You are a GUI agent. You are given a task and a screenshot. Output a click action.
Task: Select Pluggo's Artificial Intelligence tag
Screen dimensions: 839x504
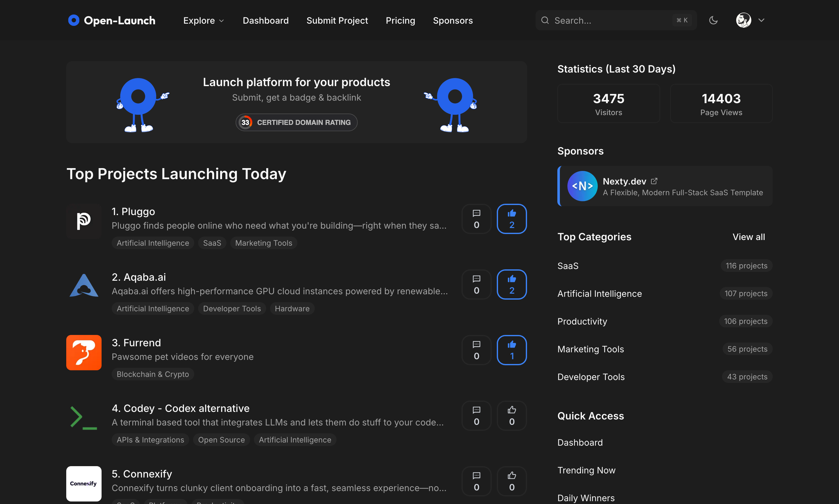pyautogui.click(x=153, y=243)
